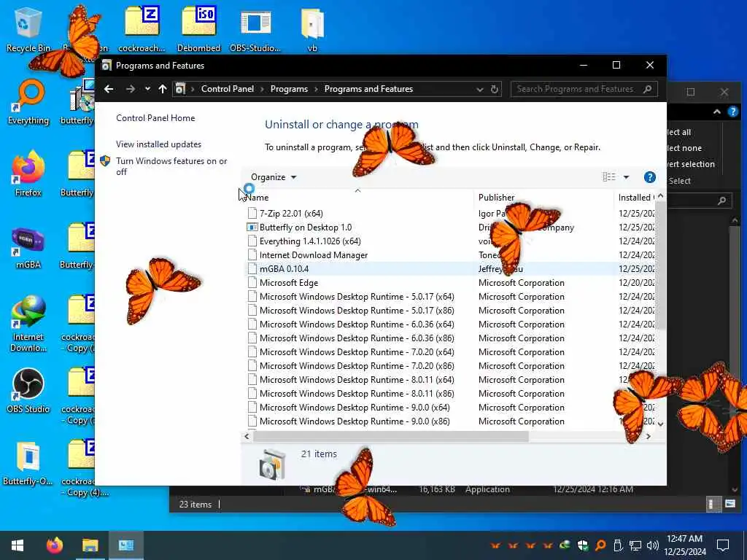Click the vertical scrollbar down arrow
Screen dimensions: 747x560
pyautogui.click(x=660, y=423)
